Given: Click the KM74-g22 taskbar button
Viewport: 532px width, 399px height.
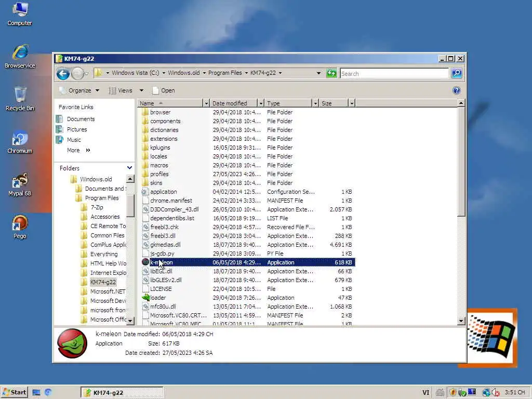Looking at the screenshot, I should pyautogui.click(x=122, y=393).
